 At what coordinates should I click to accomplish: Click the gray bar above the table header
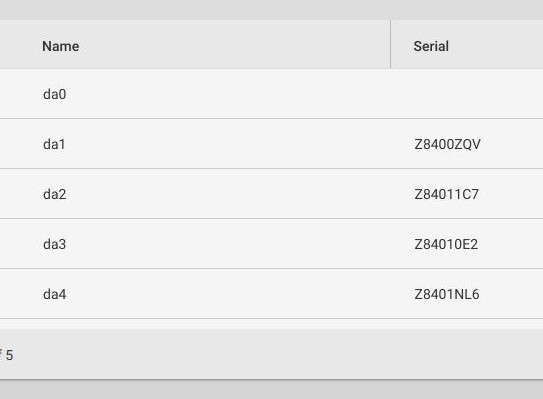[x=272, y=10]
